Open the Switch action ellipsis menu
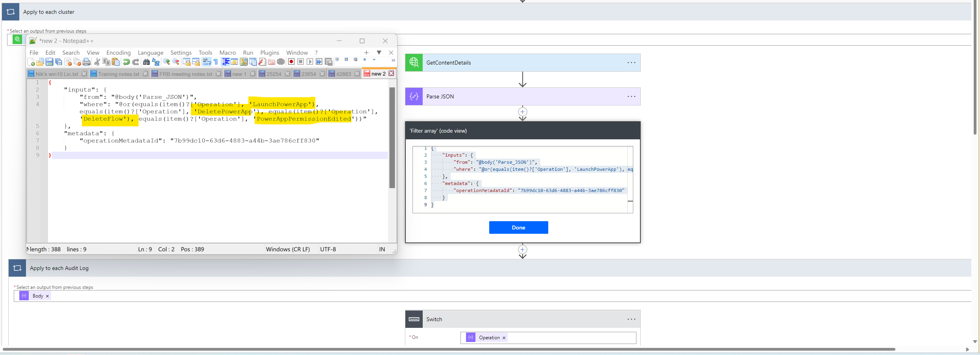This screenshot has height=355, width=980. (631, 319)
